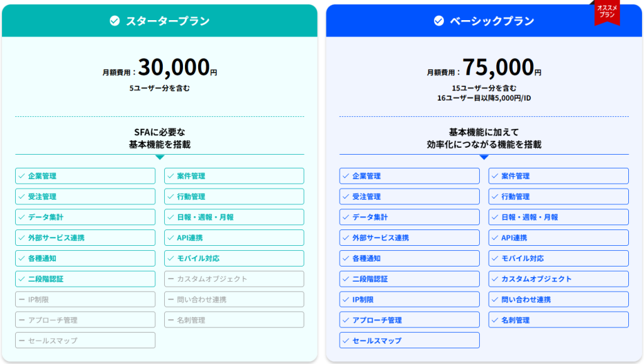Click the checkmark beside Basic セールスマップ

click(346, 341)
